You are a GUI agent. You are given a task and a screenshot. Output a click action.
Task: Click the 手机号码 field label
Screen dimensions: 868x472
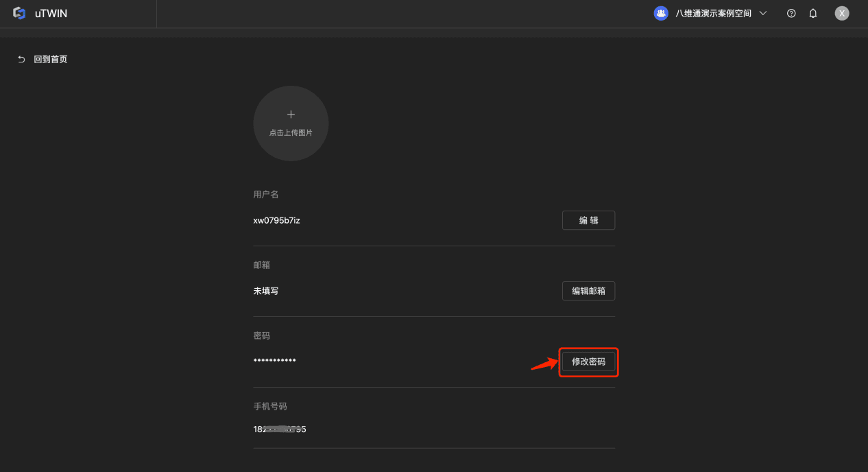[270, 406]
